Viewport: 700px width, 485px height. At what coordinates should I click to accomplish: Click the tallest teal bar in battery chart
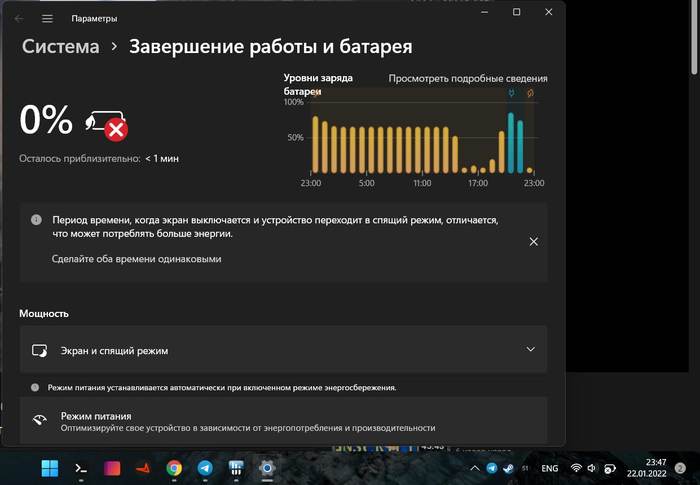coord(511,143)
